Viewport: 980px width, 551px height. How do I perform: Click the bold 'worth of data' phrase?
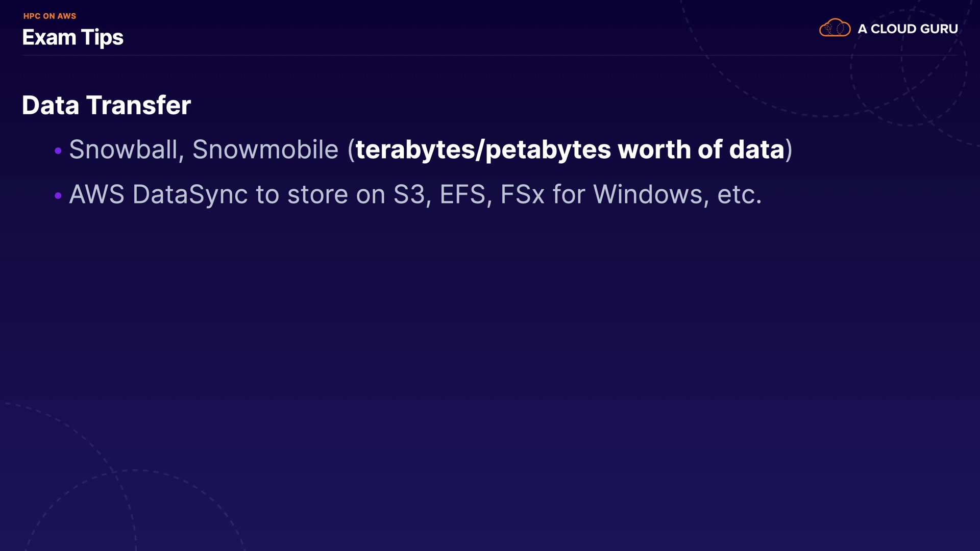tap(701, 149)
